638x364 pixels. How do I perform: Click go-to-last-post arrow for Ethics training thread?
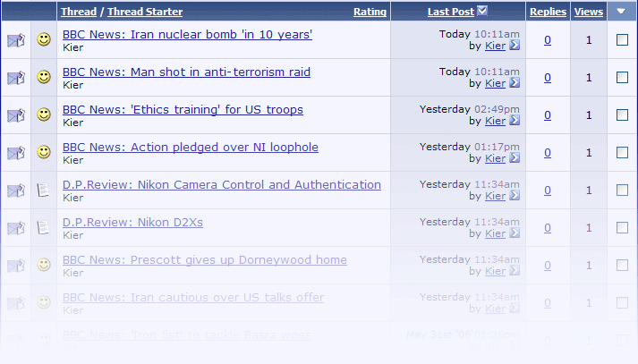[515, 121]
